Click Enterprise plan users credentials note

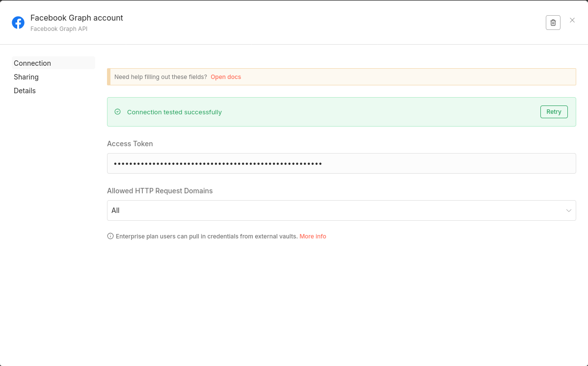(x=207, y=236)
